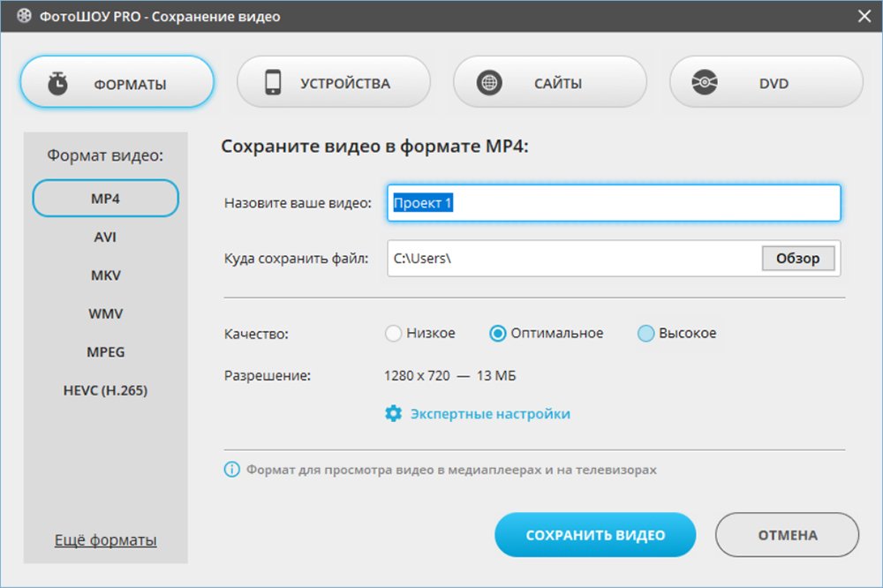The height and width of the screenshot is (588, 883).
Task: Open Экспертные настройки link
Action: (x=490, y=413)
